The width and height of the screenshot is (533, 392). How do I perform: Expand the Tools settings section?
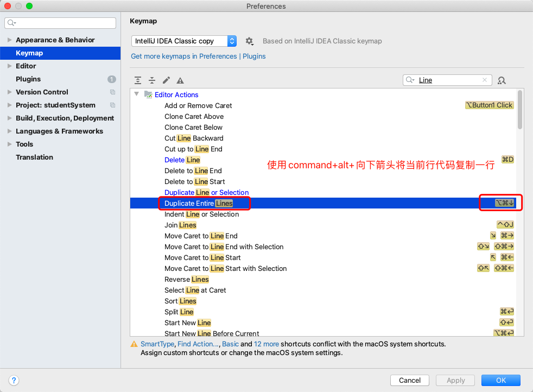[10, 144]
